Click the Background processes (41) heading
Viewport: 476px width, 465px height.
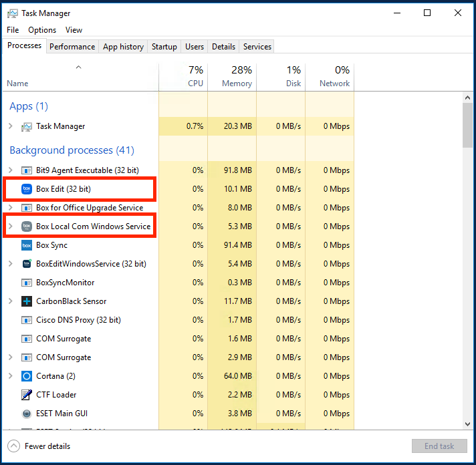[72, 150]
